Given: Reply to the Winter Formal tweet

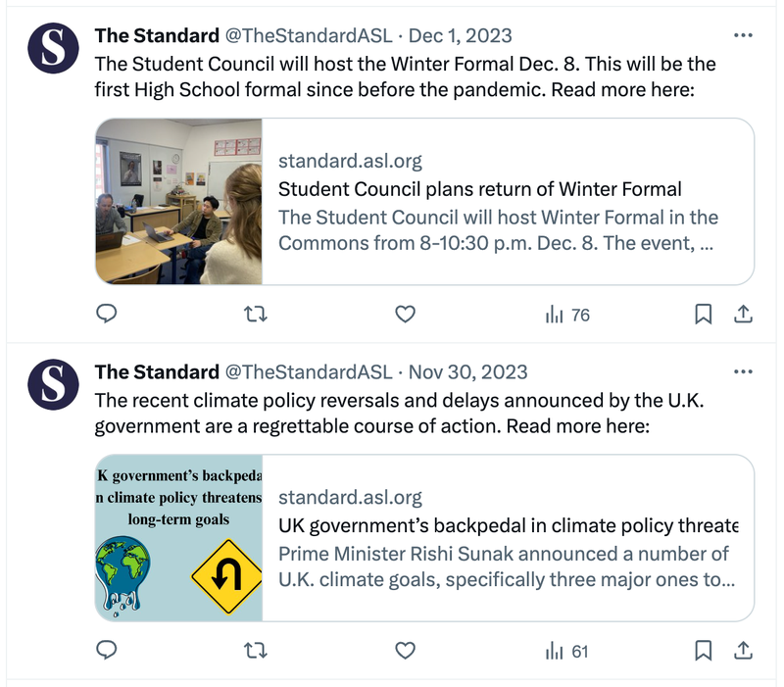Looking at the screenshot, I should click(x=108, y=315).
